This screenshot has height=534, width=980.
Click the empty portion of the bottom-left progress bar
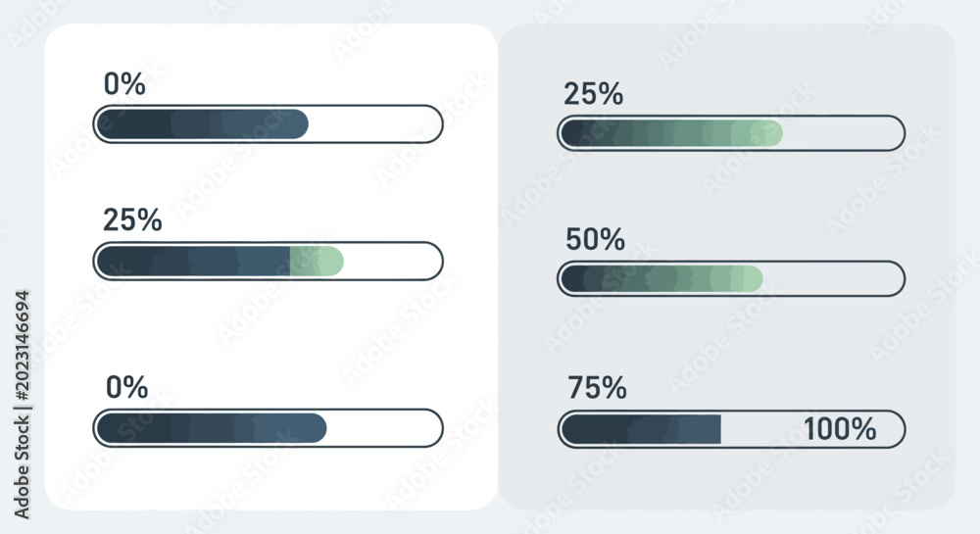click(383, 428)
